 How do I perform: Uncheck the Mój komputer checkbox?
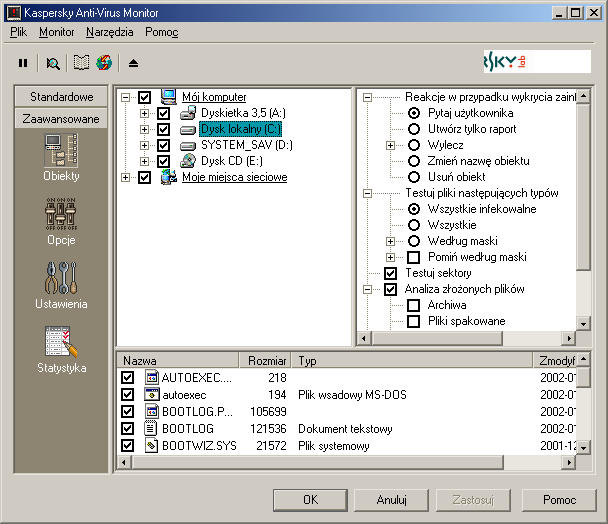pos(145,97)
